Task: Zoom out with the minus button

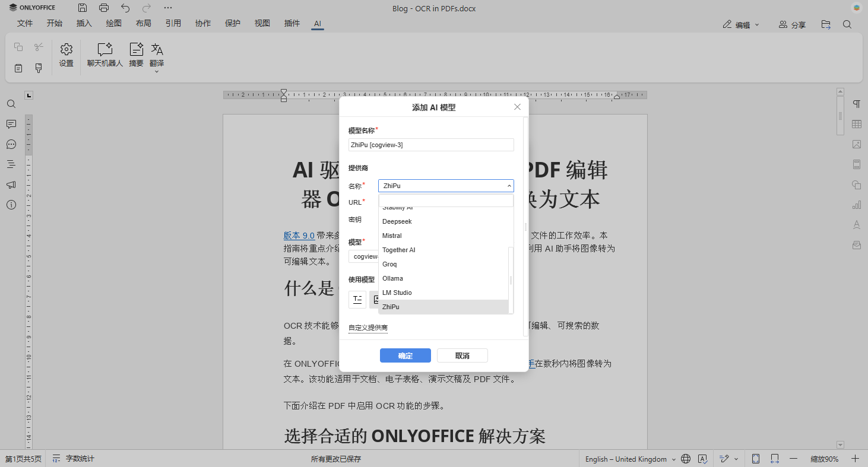Action: pyautogui.click(x=793, y=459)
